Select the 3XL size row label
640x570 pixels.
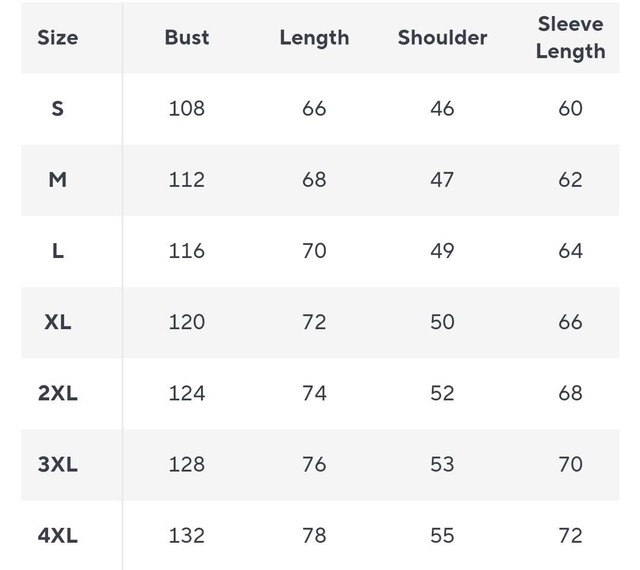click(57, 464)
